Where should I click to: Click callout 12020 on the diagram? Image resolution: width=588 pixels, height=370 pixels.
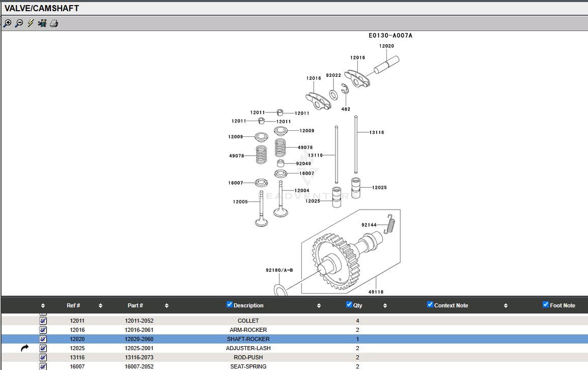pos(386,46)
